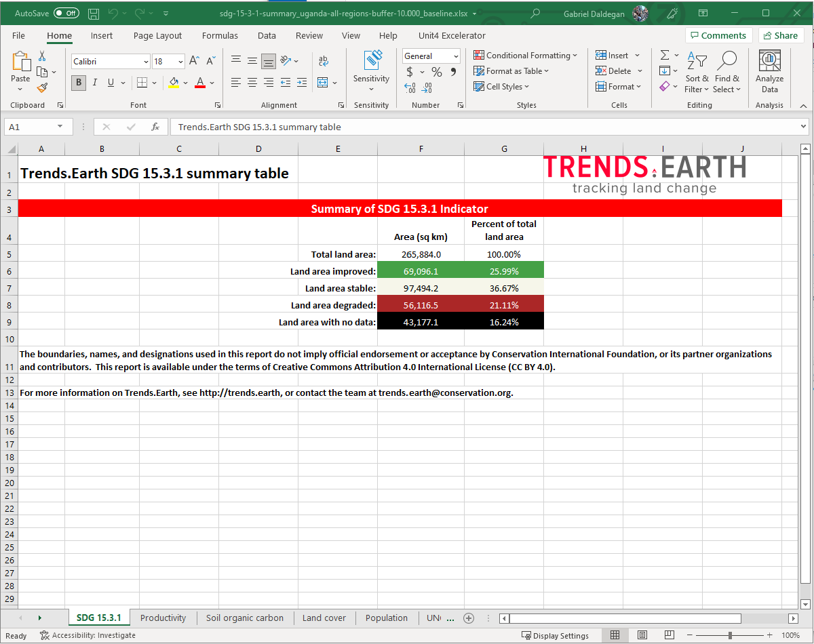The image size is (814, 644).
Task: Open the font name dropdown
Action: point(146,62)
